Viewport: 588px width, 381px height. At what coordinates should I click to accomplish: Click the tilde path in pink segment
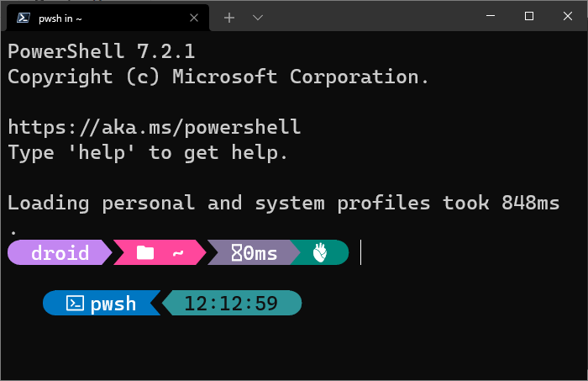(x=178, y=253)
